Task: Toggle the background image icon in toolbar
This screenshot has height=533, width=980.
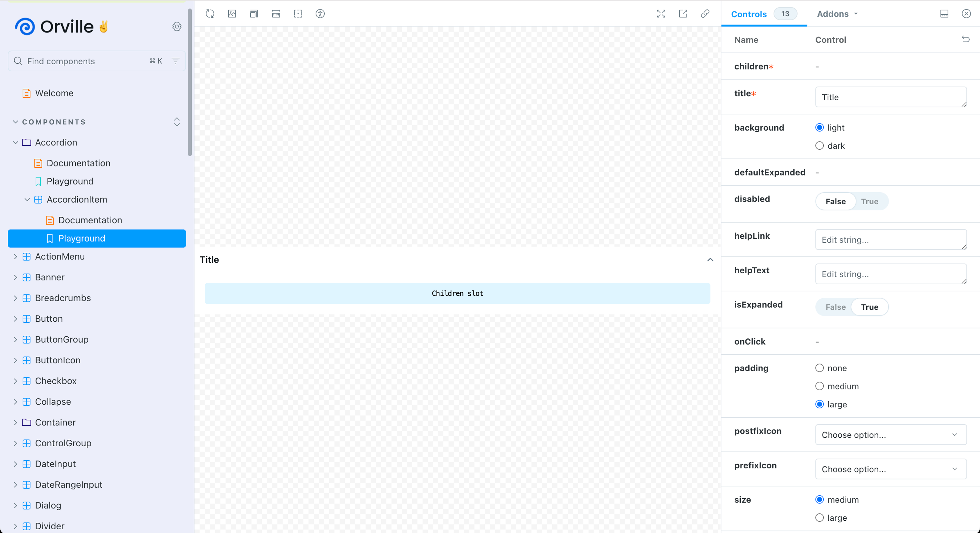Action: 232,14
